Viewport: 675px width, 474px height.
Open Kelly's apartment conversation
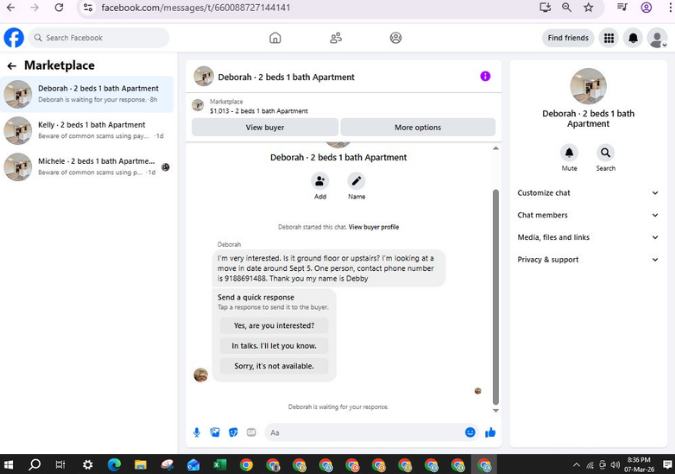[x=87, y=130]
